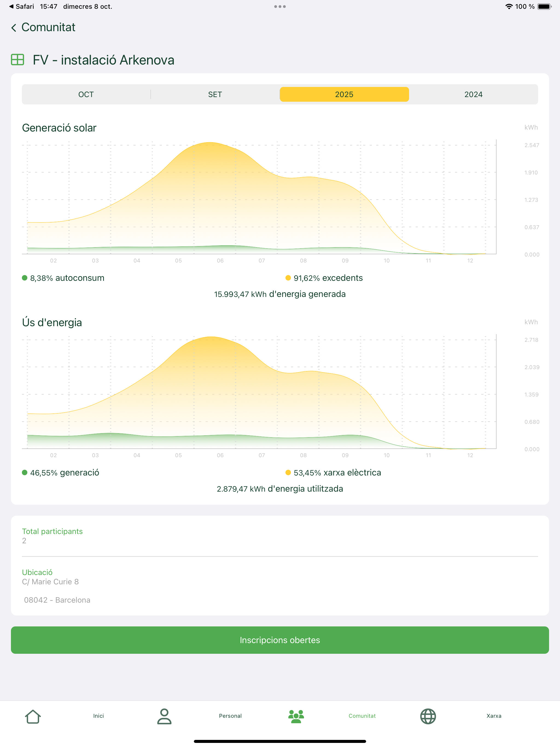560x747 pixels.
Task: Tap the 8,38% autoconsum label
Action: click(67, 278)
